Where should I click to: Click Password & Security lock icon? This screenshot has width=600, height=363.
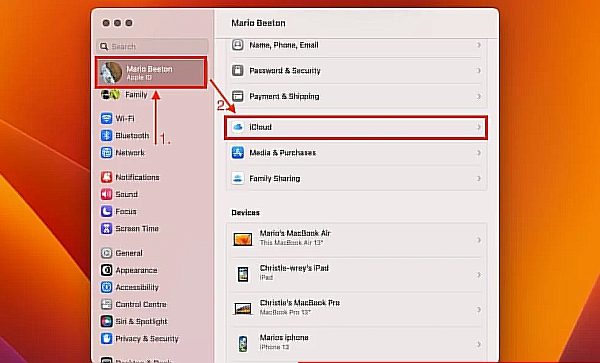point(238,70)
